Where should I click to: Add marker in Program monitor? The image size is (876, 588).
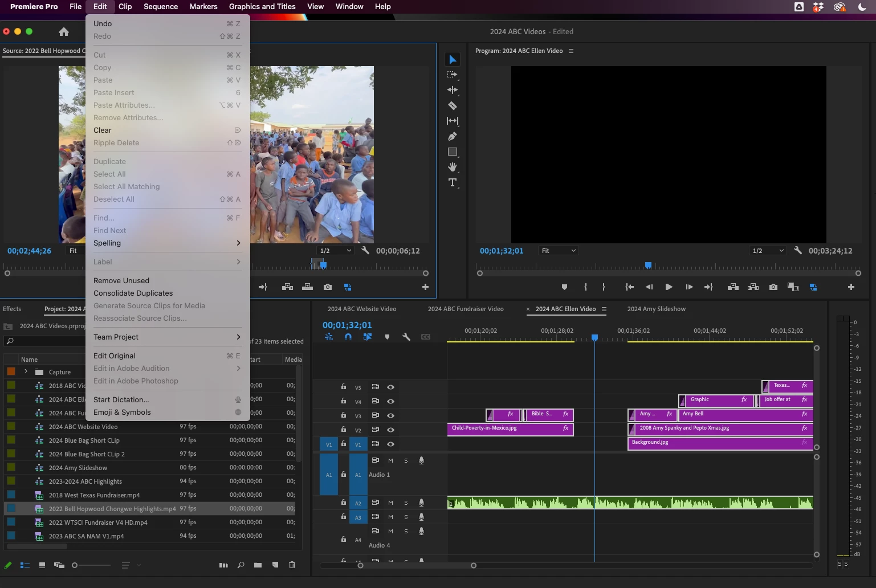pyautogui.click(x=564, y=287)
